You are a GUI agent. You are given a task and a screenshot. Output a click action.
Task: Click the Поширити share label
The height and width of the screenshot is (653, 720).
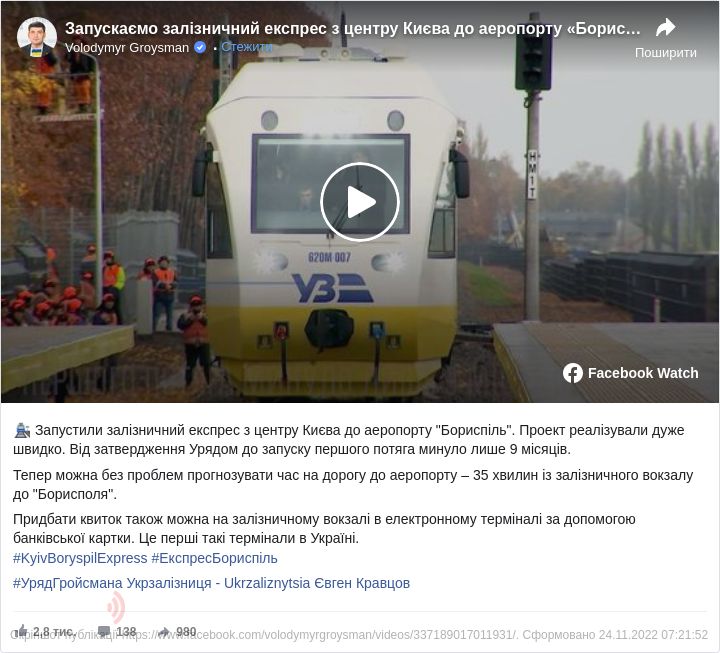click(x=665, y=53)
